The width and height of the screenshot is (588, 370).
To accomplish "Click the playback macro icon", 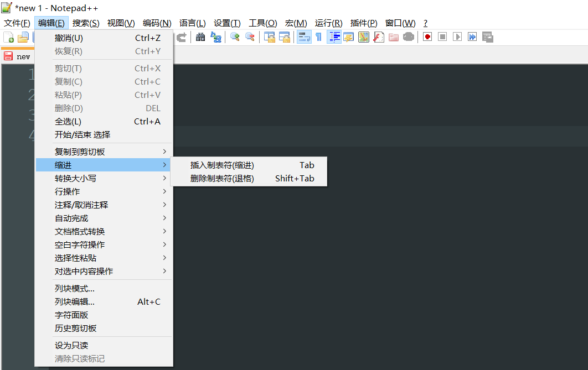I will click(457, 37).
